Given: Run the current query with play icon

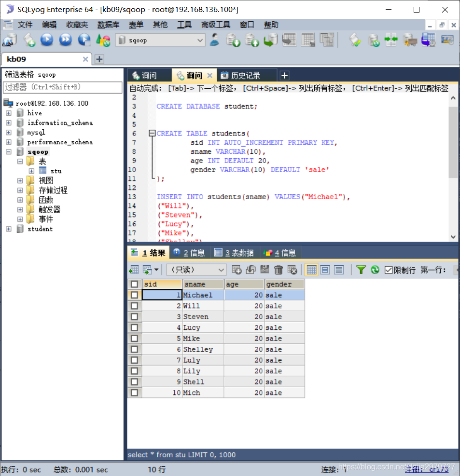Looking at the screenshot, I should click(47, 40).
